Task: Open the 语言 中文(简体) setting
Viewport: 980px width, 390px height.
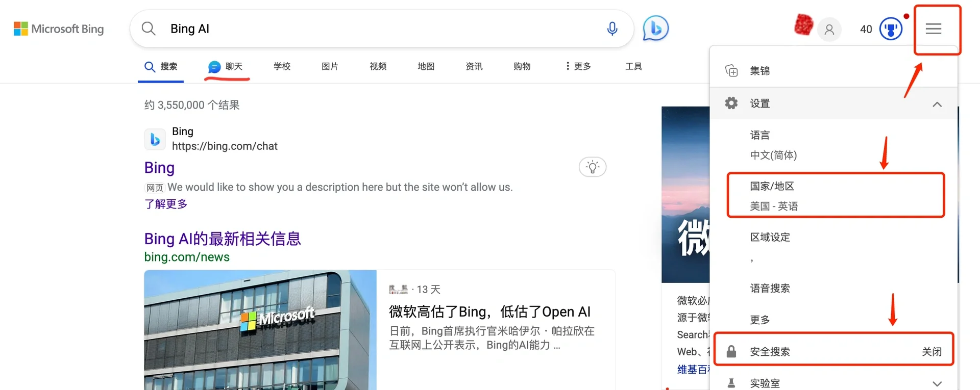Action: (833, 145)
